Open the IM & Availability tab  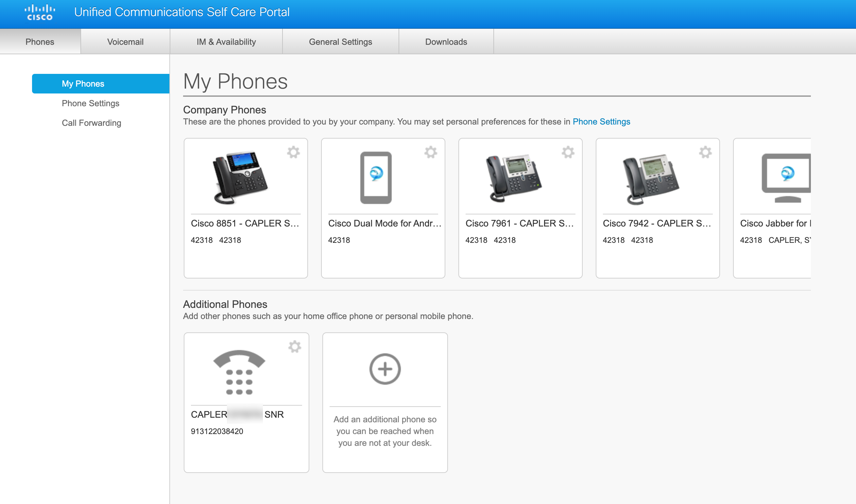226,42
